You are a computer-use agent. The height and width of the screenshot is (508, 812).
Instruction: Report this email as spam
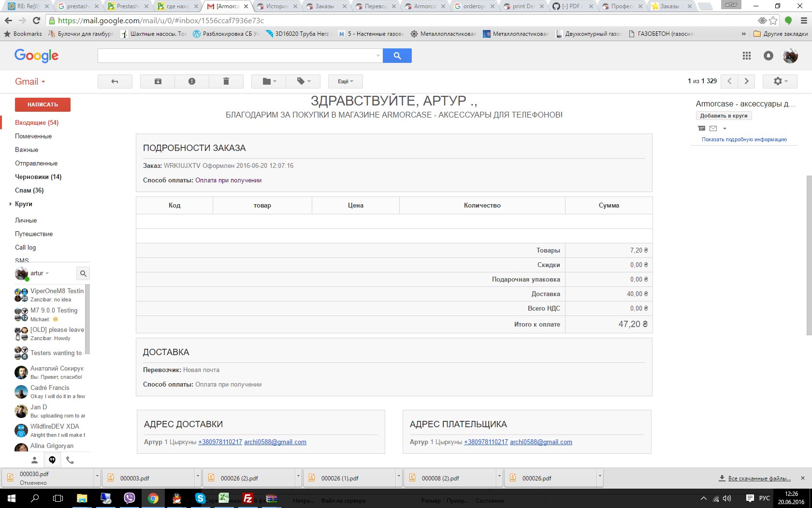pyautogui.click(x=192, y=81)
